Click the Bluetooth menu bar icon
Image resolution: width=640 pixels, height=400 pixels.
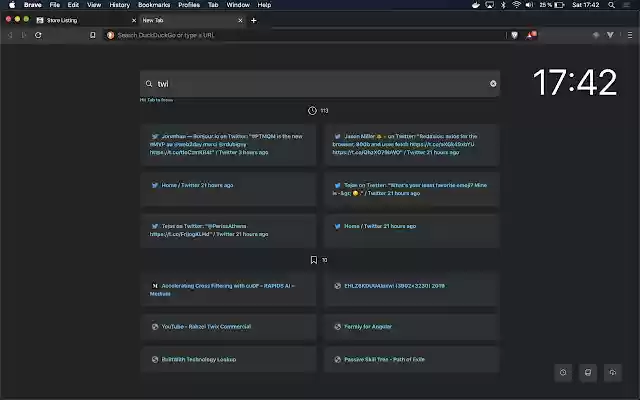click(x=503, y=5)
